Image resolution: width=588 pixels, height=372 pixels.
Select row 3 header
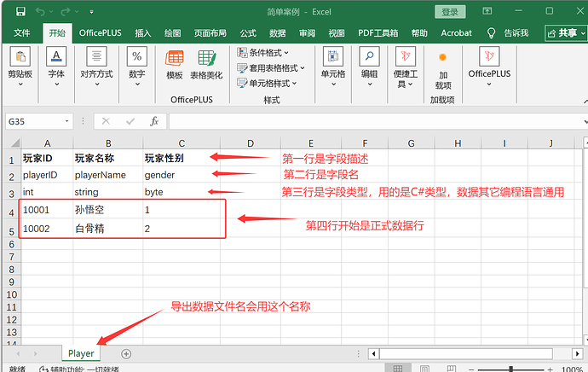pyautogui.click(x=12, y=193)
